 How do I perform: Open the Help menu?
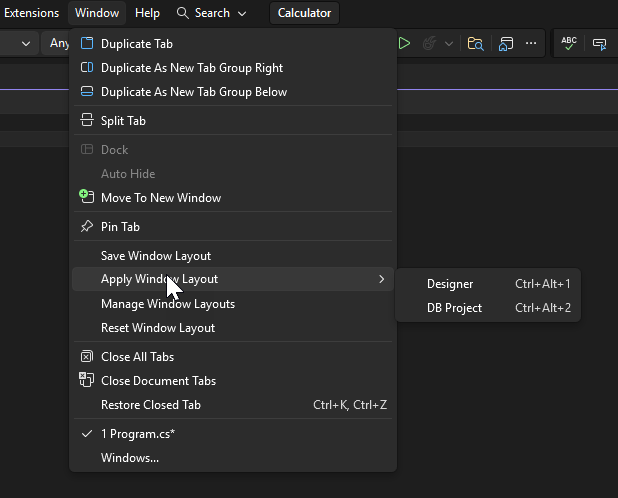coord(147,13)
